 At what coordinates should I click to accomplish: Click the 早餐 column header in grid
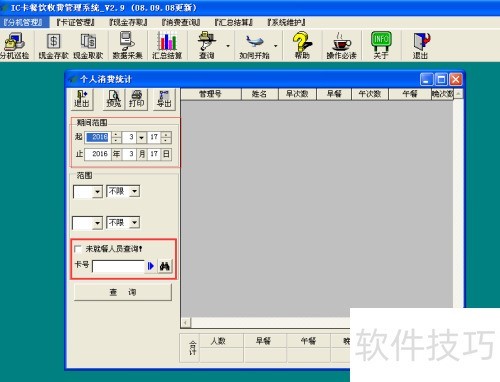334,94
